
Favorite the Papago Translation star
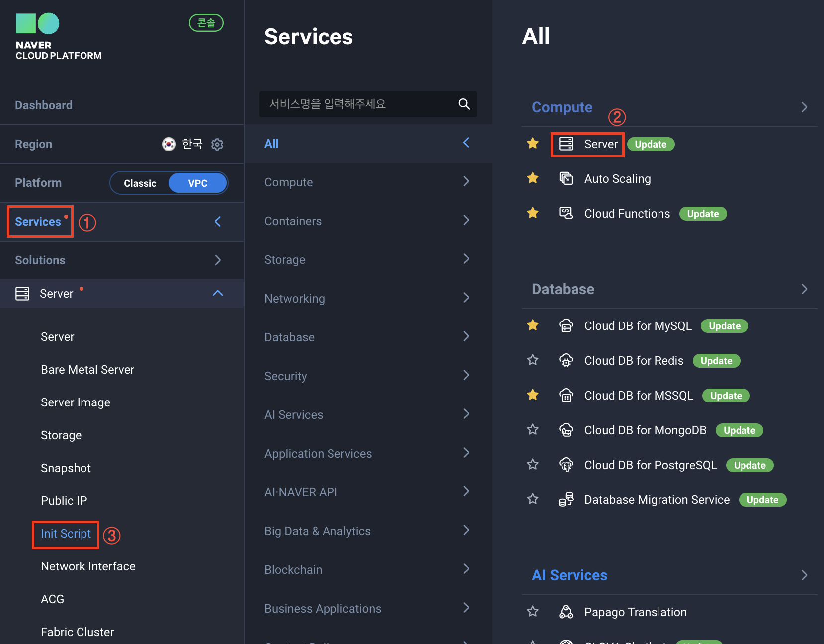[533, 611]
